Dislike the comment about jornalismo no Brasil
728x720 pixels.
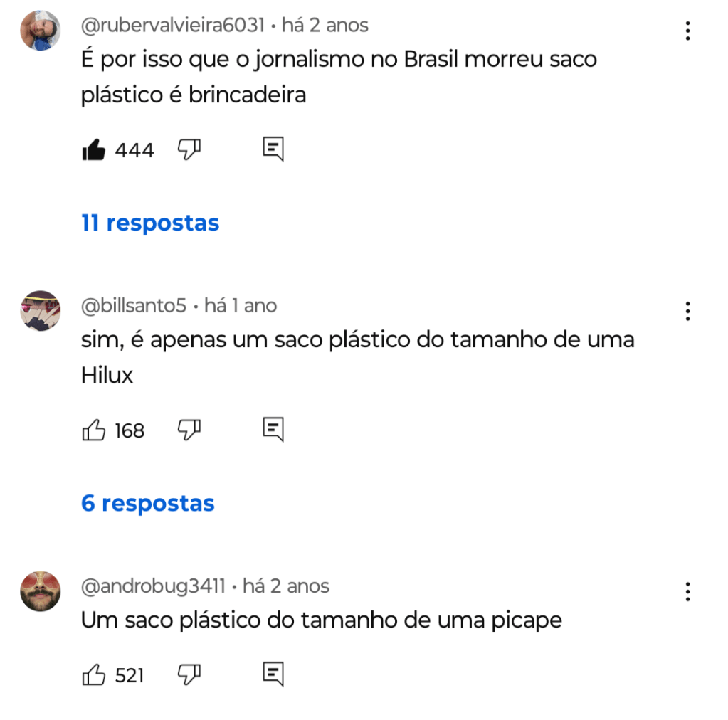[x=189, y=149]
